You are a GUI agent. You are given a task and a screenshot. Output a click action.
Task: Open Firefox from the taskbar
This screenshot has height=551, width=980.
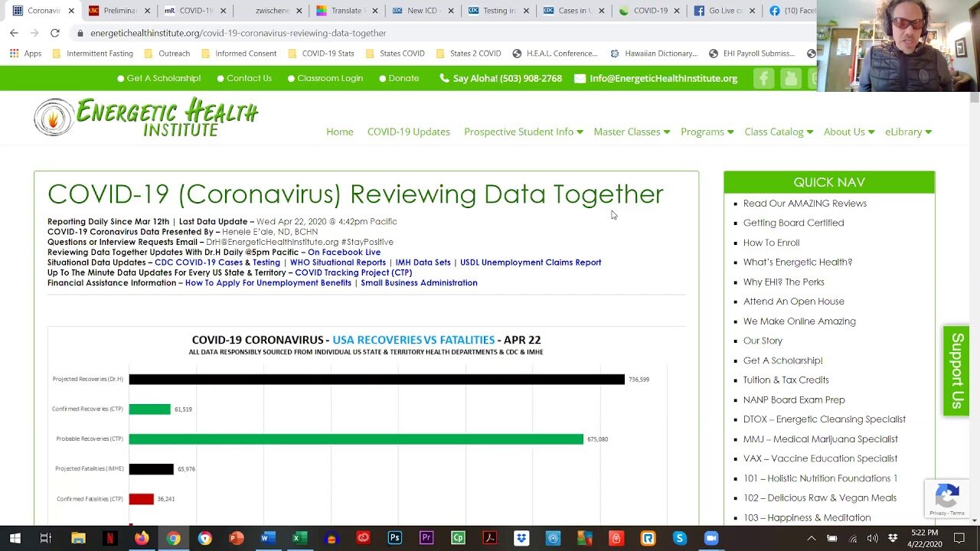click(x=142, y=538)
